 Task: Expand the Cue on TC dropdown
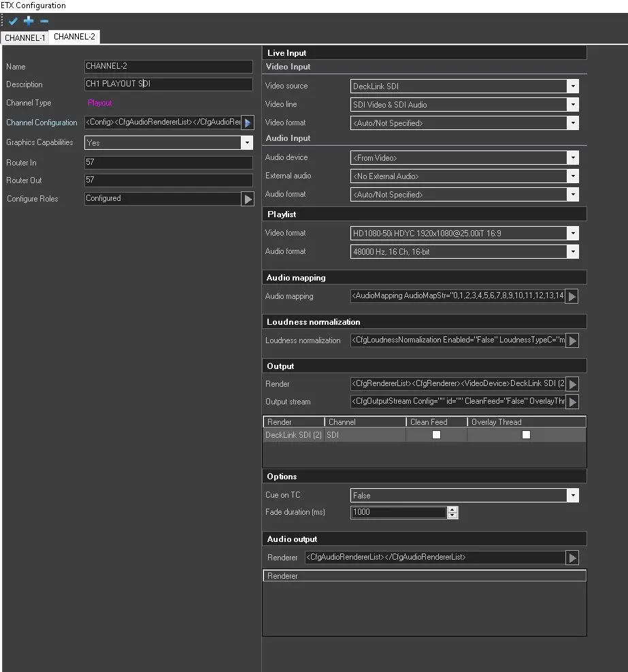(x=573, y=496)
